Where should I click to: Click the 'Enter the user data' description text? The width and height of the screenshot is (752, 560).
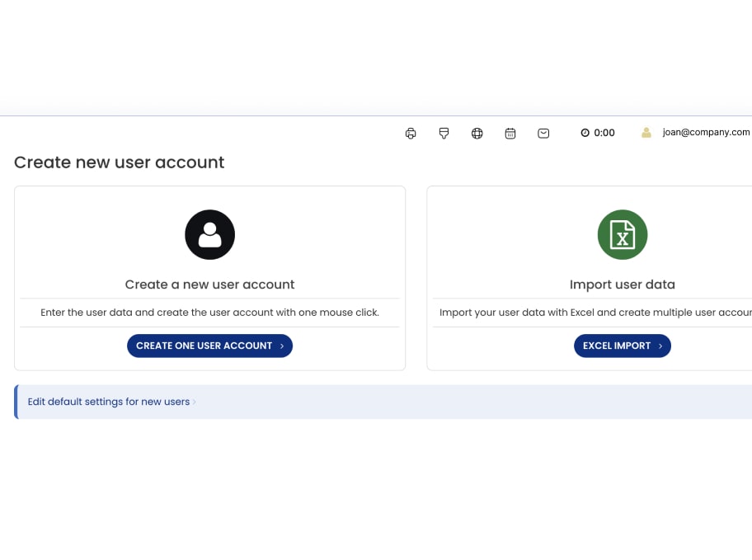pos(209,313)
